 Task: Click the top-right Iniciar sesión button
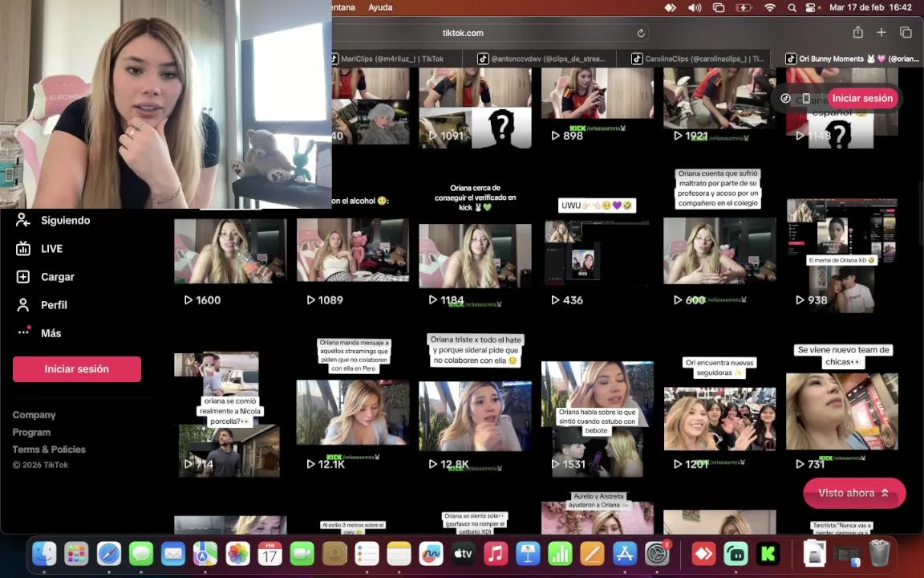click(862, 99)
